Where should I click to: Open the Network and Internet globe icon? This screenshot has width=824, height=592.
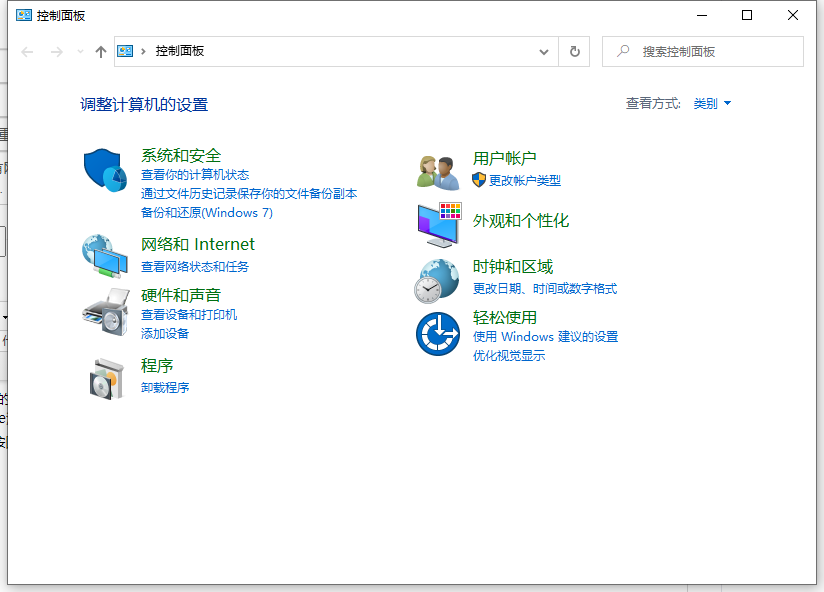(105, 255)
